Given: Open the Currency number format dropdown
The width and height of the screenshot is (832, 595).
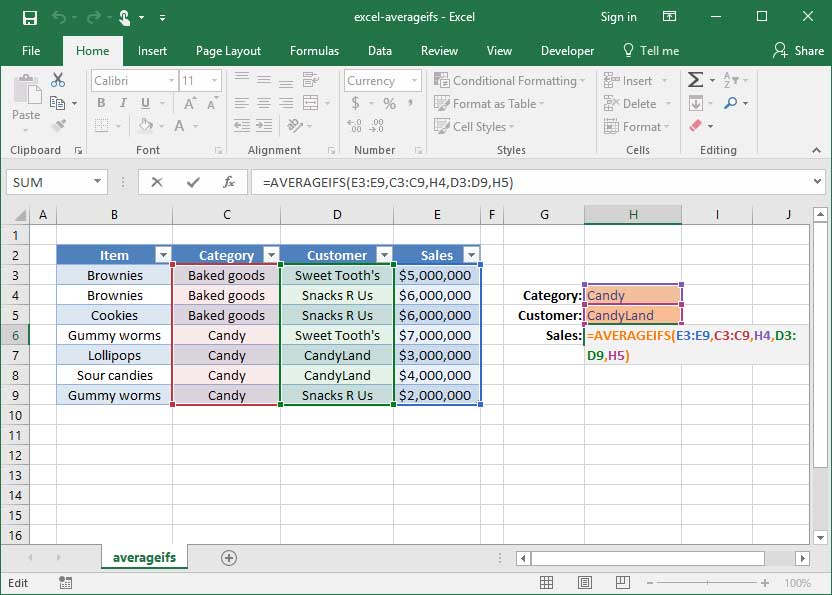Looking at the screenshot, I should tap(415, 80).
